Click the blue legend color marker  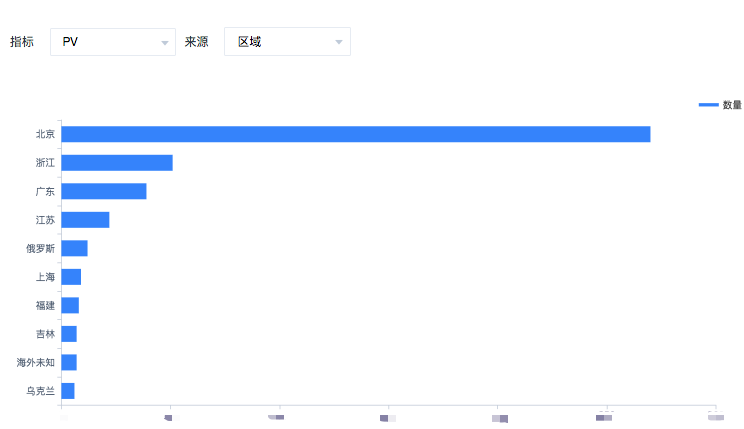(x=708, y=104)
